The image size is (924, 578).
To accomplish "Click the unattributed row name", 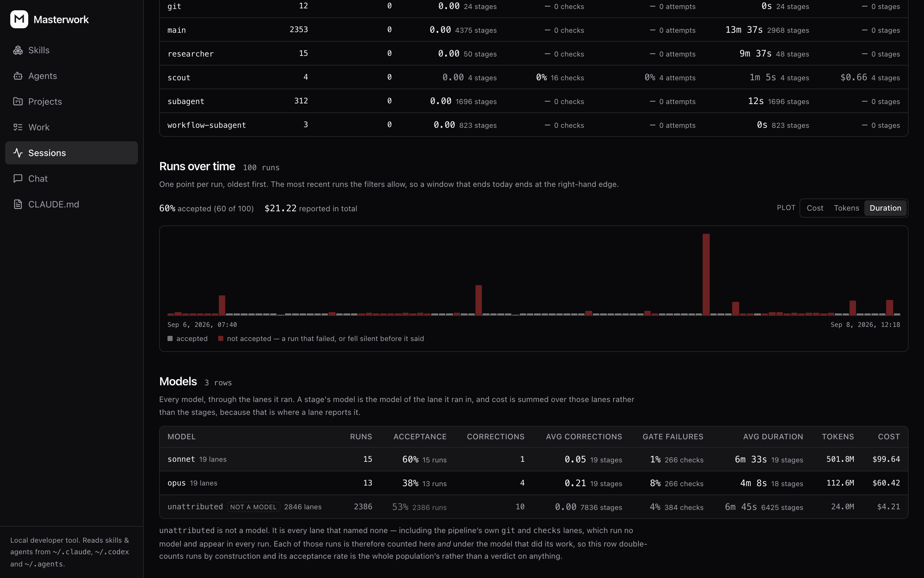I will click(195, 506).
